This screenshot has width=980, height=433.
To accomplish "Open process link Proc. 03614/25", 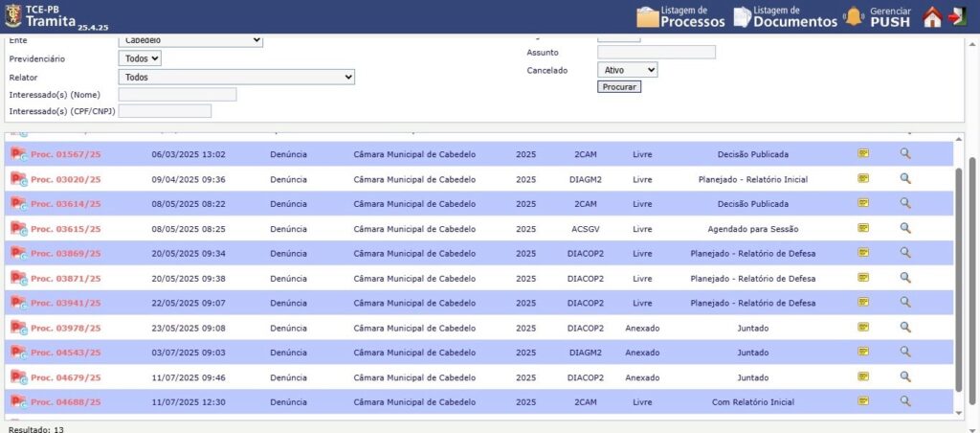I will click(65, 203).
